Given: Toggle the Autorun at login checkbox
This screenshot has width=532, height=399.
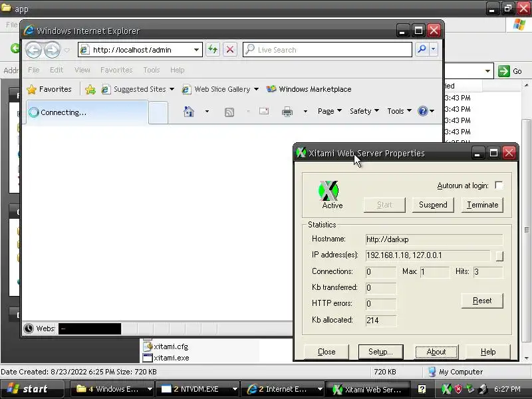Looking at the screenshot, I should (499, 186).
